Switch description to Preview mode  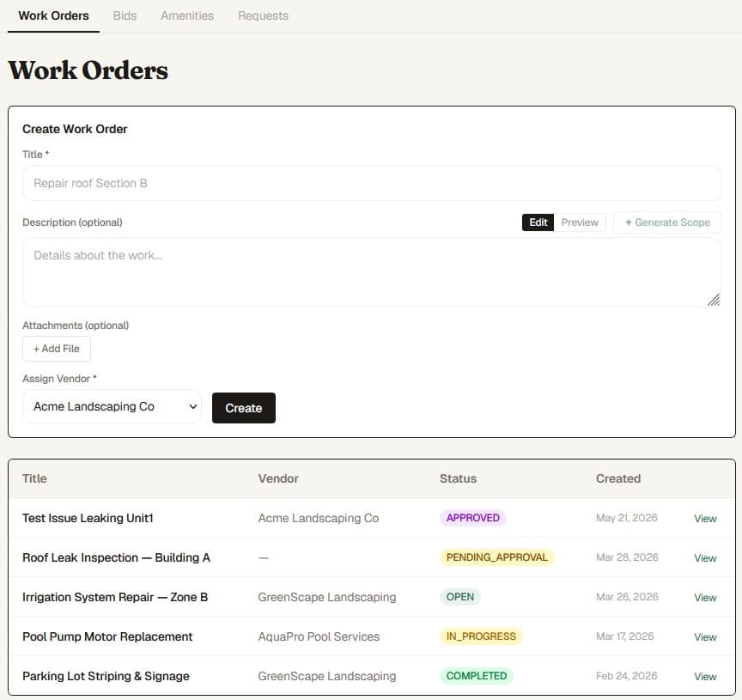tap(580, 222)
